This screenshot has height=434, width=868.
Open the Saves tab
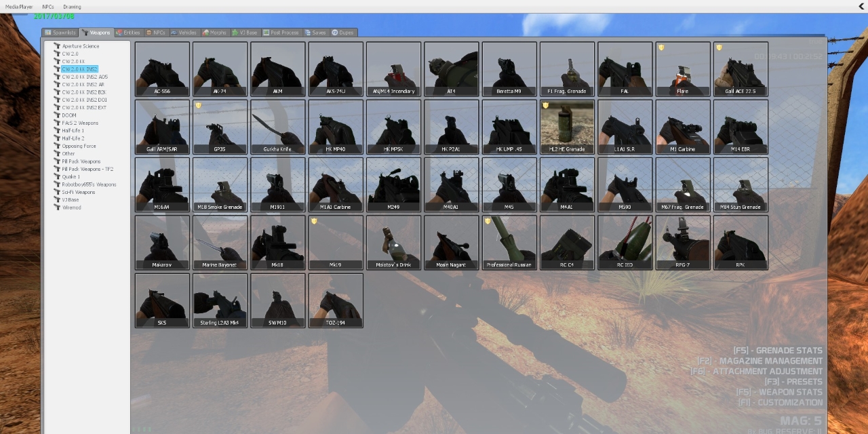[315, 33]
